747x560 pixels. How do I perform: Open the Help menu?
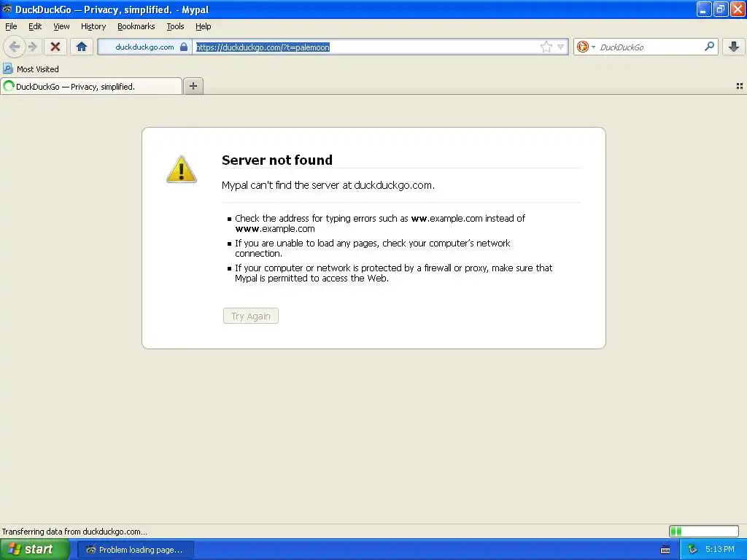[x=204, y=26]
